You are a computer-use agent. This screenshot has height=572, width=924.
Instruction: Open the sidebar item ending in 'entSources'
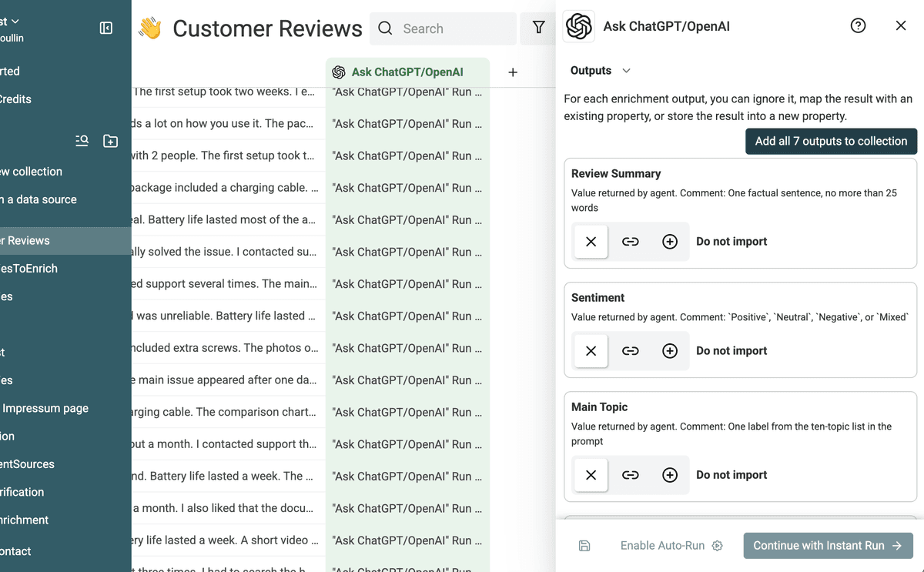27,464
